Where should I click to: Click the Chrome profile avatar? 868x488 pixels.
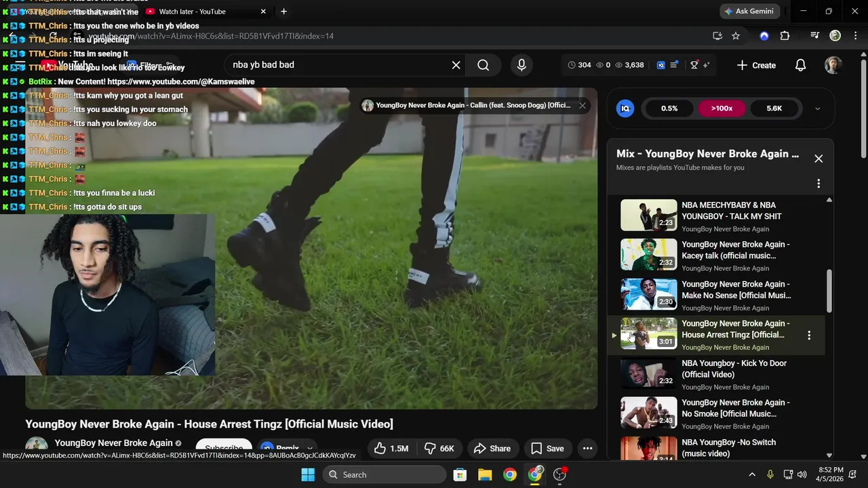(835, 36)
